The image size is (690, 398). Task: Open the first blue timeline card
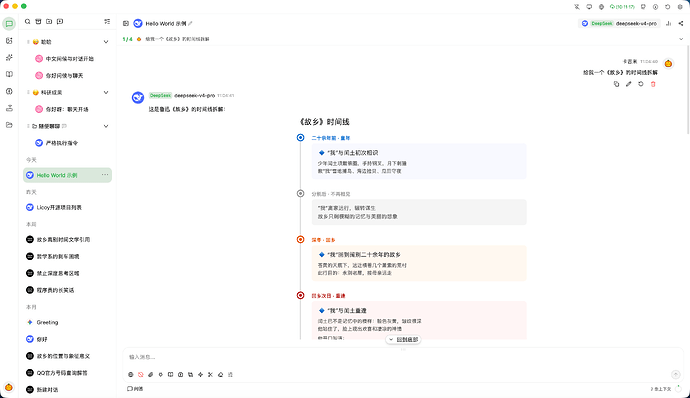pos(419,161)
